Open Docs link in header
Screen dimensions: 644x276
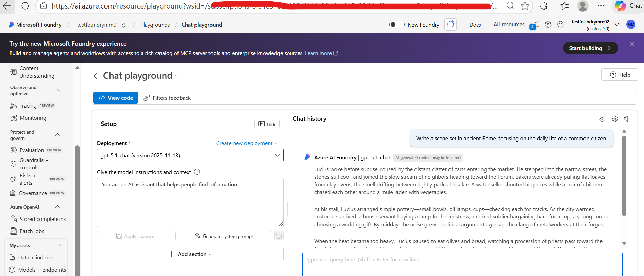coord(475,25)
